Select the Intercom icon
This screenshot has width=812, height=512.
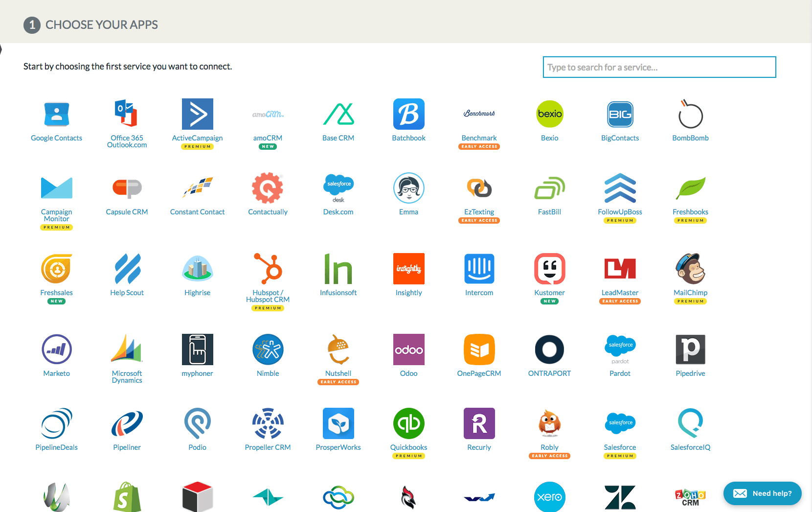(479, 269)
